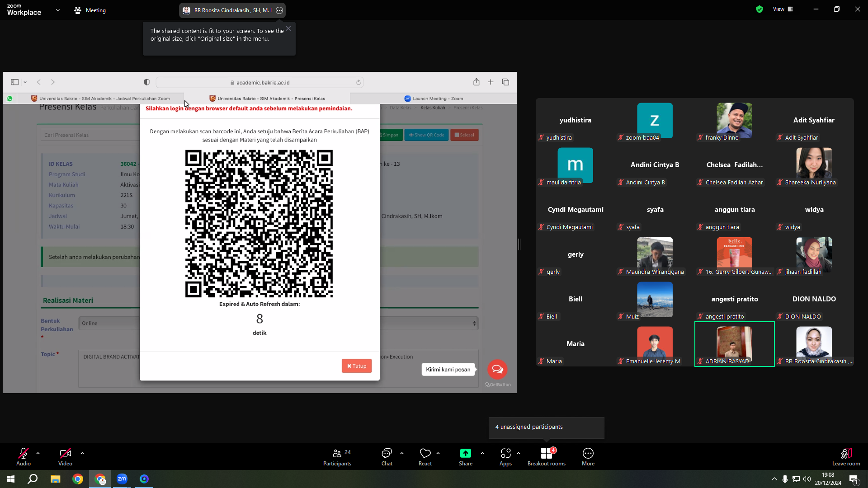
Task: Open the pinned WhatsApp tab
Action: click(x=10, y=99)
